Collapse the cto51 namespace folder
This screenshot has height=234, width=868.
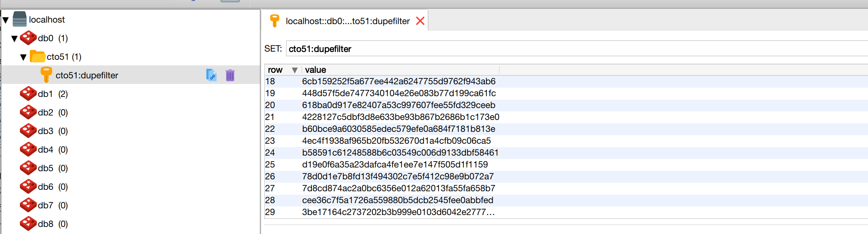(23, 57)
